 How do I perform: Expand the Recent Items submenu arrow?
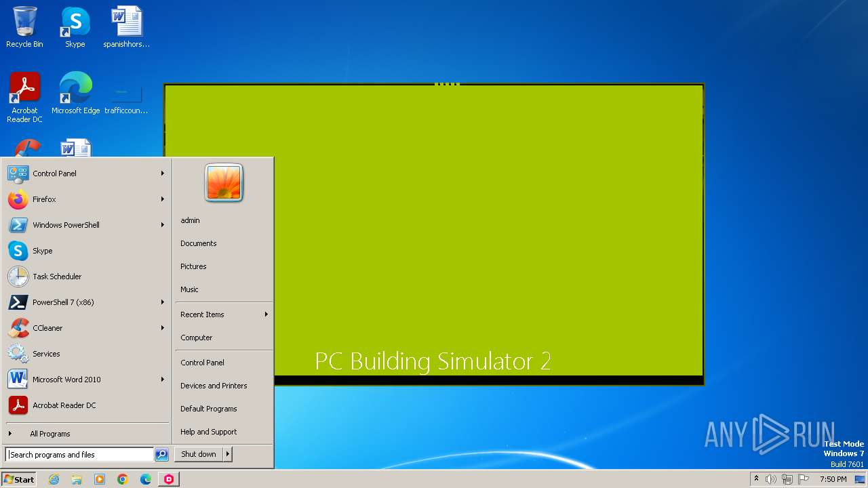click(x=267, y=314)
